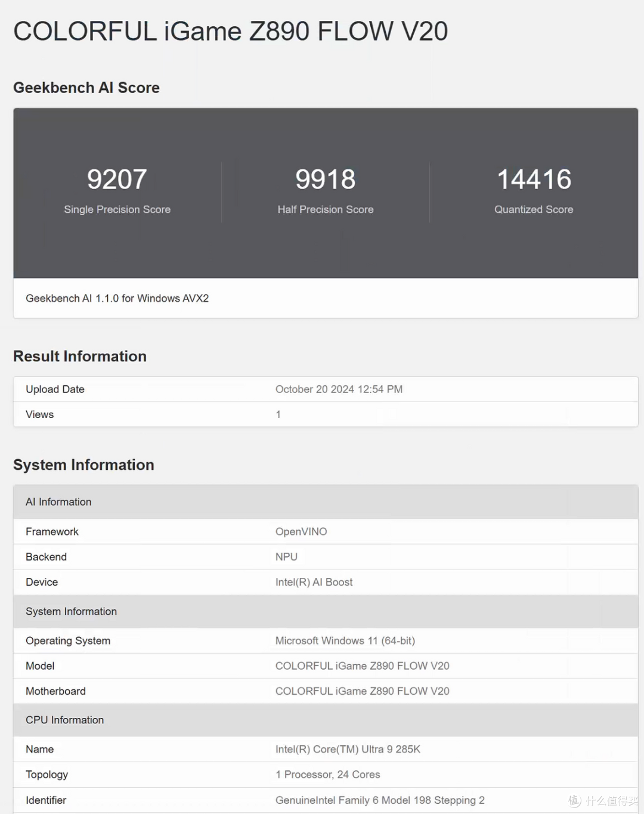This screenshot has width=644, height=814.
Task: Click the Intel(R) AI Boost device value
Action: click(x=314, y=582)
